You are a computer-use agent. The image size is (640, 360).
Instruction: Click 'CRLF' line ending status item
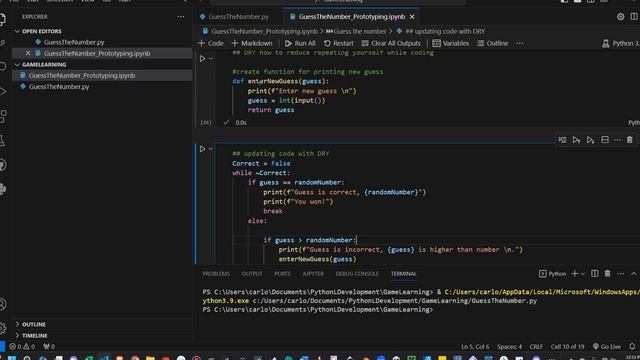click(x=536, y=347)
